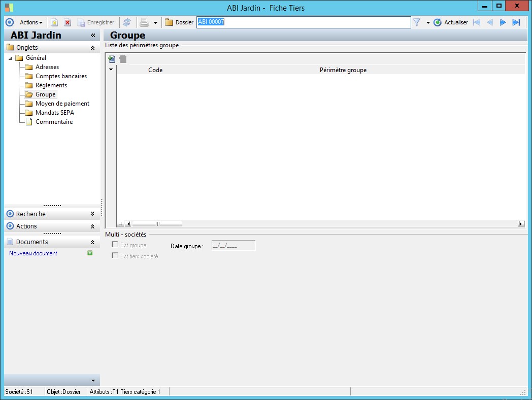Click the Documents section page icon

pos(10,242)
